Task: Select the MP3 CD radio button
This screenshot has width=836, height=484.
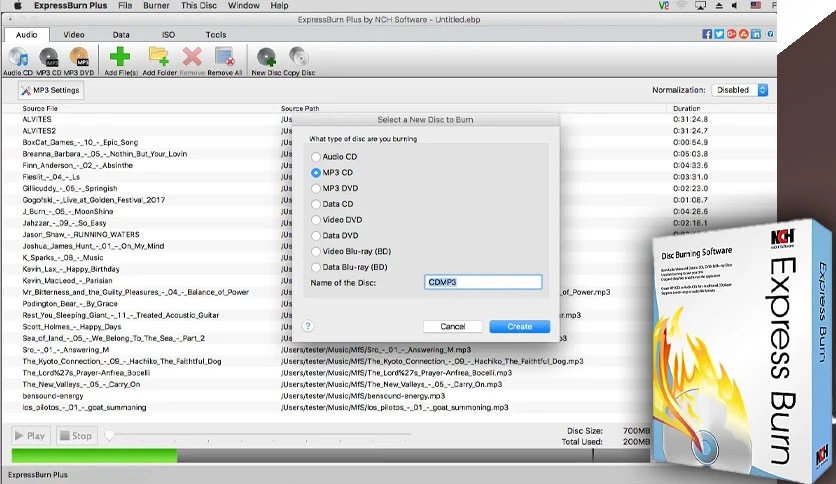Action: coord(316,173)
